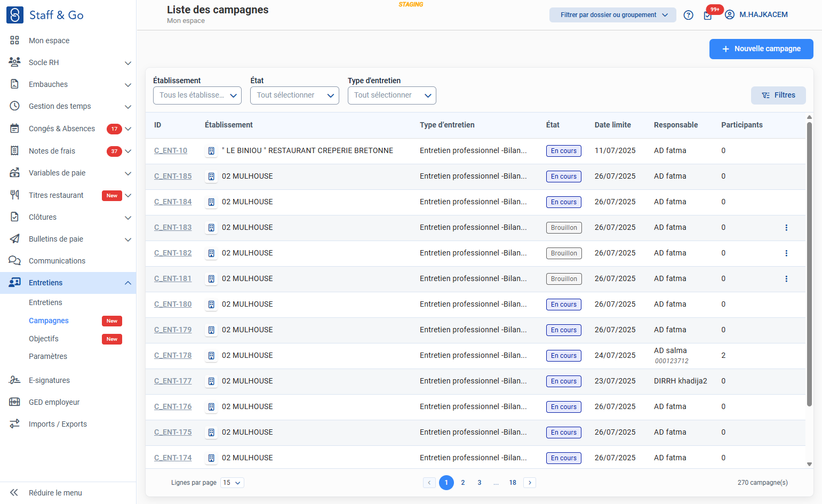Click the Participants column header
Screen dimensions: 822x504
(742, 125)
